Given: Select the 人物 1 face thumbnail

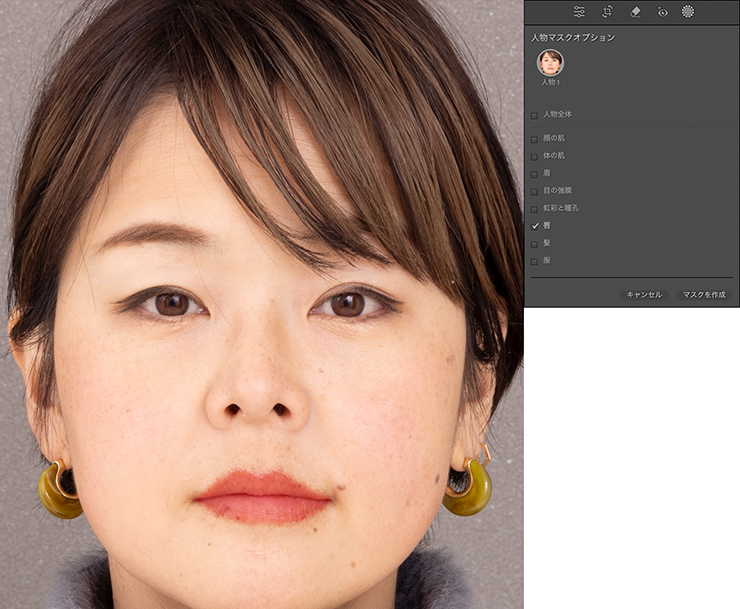Looking at the screenshot, I should click(549, 63).
